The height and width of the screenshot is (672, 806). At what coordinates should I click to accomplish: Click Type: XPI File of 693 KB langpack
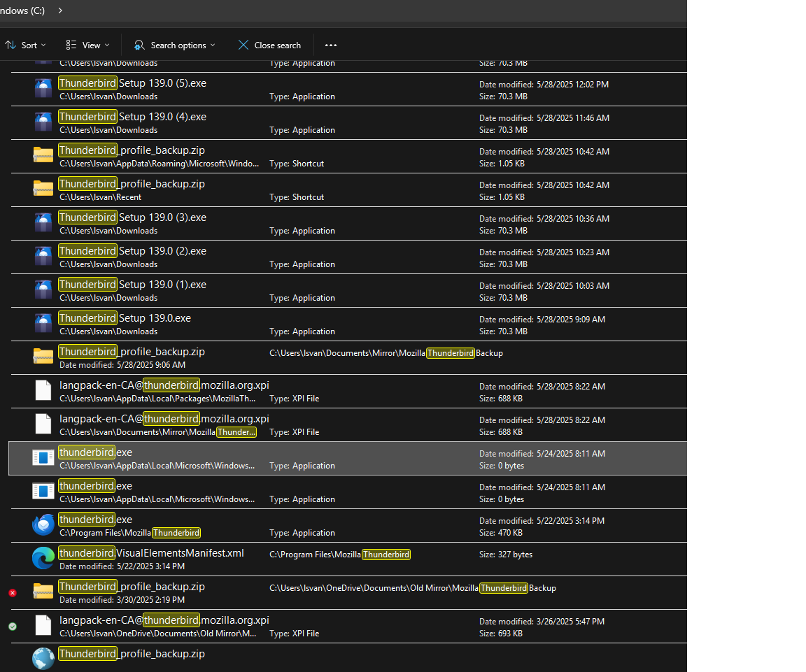pos(295,634)
